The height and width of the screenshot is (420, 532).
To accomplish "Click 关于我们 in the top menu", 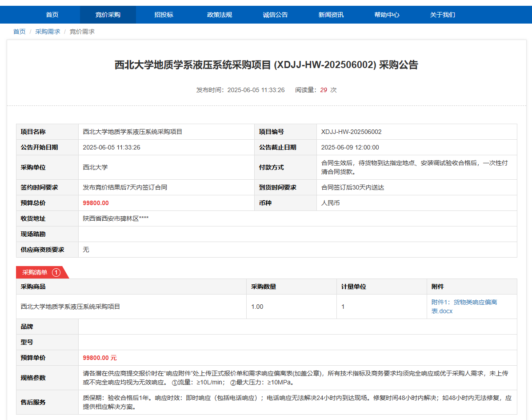I will (x=443, y=15).
